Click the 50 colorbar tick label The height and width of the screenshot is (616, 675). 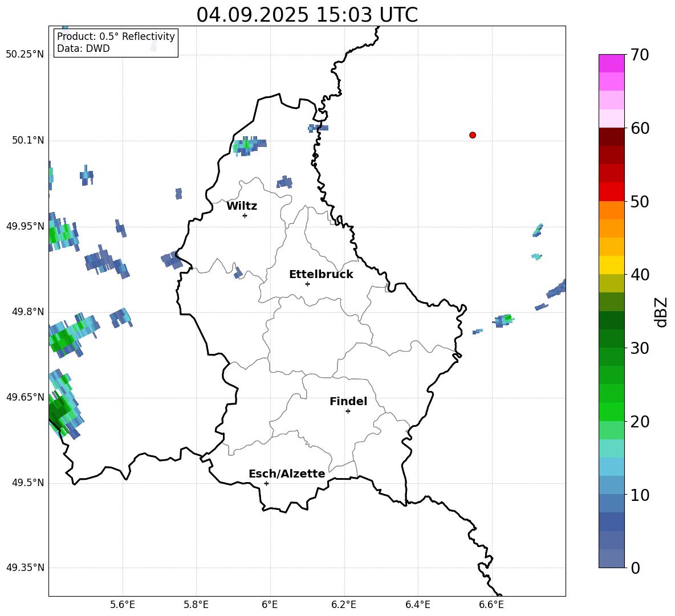coord(640,202)
